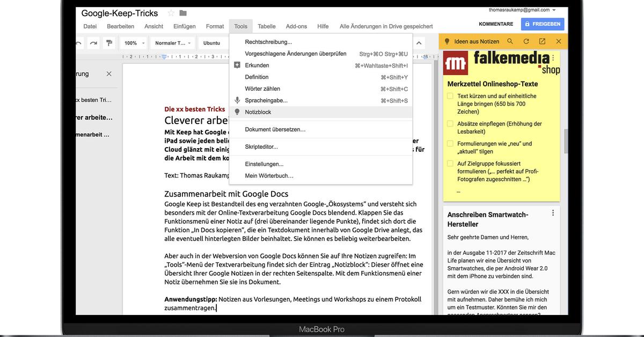
Task: Jump to 'menarbeit …' outline entry
Action: pyautogui.click(x=92, y=135)
